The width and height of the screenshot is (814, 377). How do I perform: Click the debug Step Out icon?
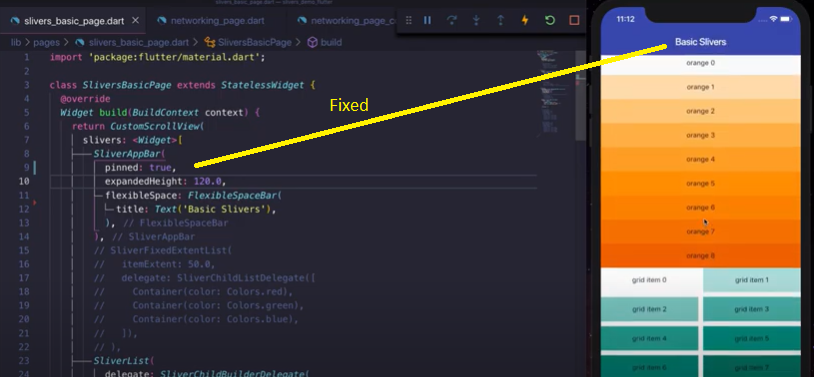[x=500, y=20]
